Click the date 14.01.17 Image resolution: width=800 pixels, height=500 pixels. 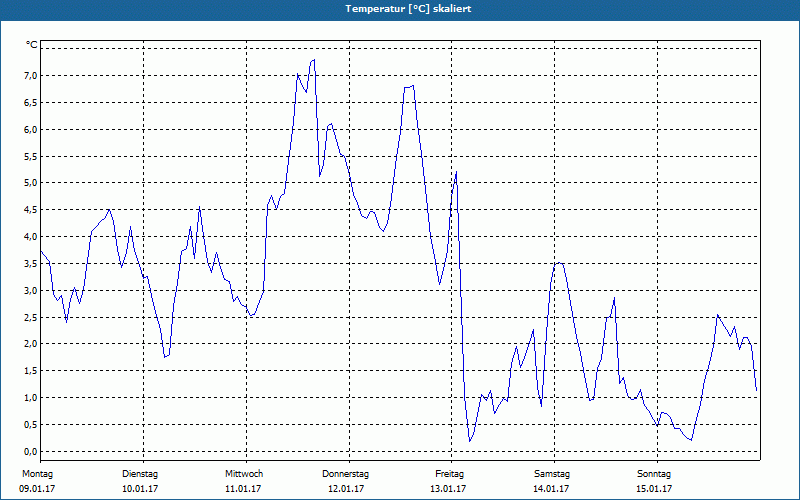click(x=551, y=489)
